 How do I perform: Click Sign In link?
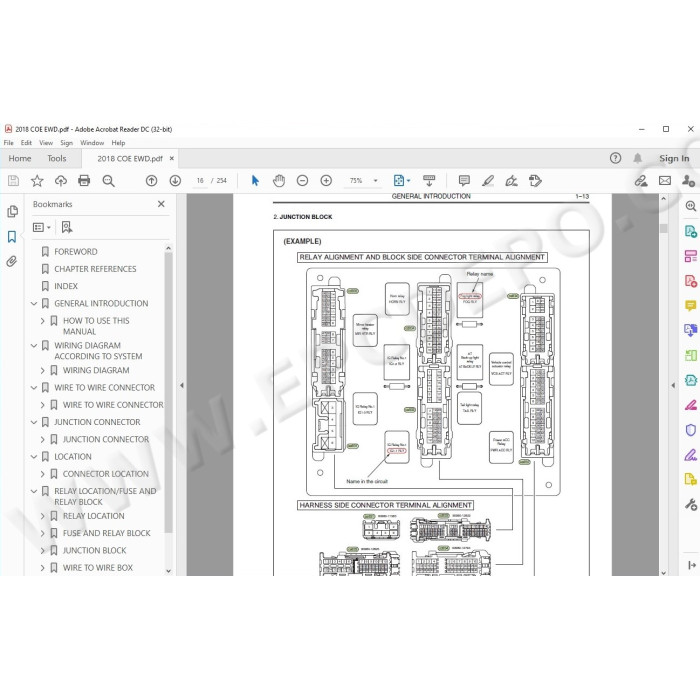pyautogui.click(x=674, y=158)
